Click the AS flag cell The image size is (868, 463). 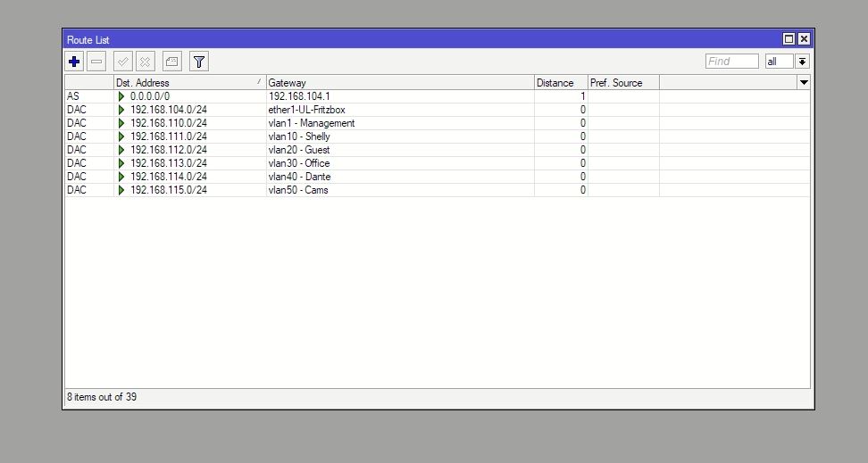point(89,96)
